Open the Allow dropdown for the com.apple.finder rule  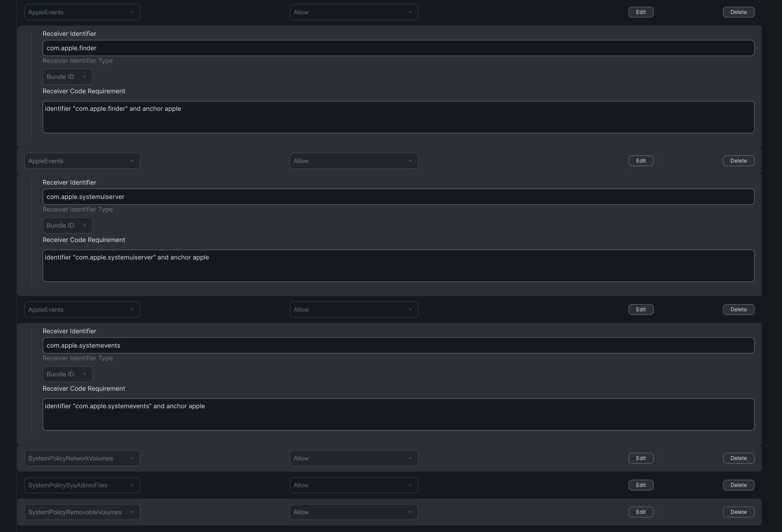354,12
